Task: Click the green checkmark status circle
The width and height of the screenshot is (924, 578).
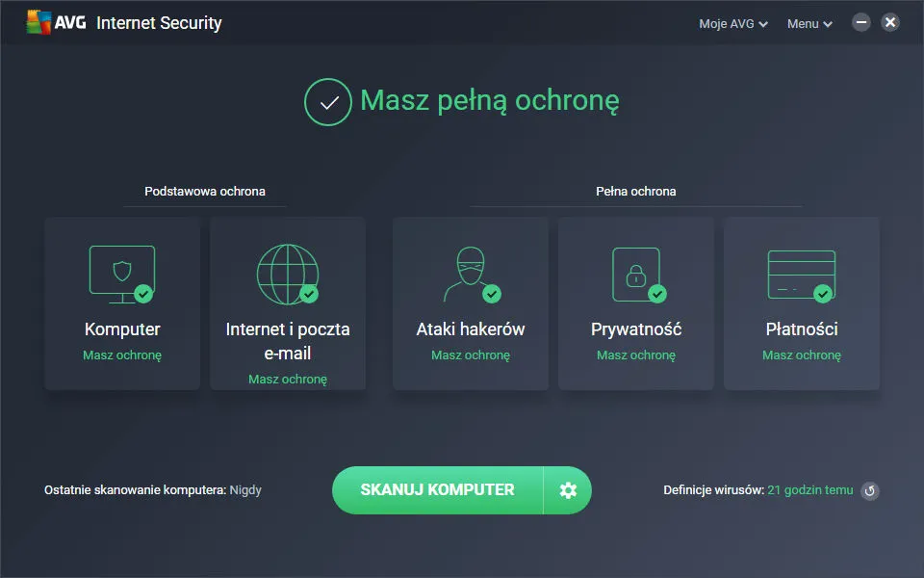Action: click(x=328, y=101)
